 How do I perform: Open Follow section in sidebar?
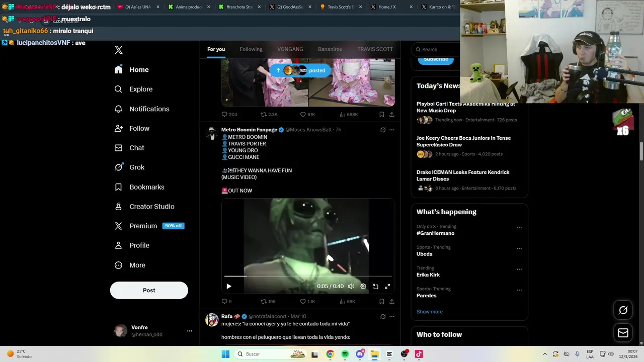(x=132, y=128)
